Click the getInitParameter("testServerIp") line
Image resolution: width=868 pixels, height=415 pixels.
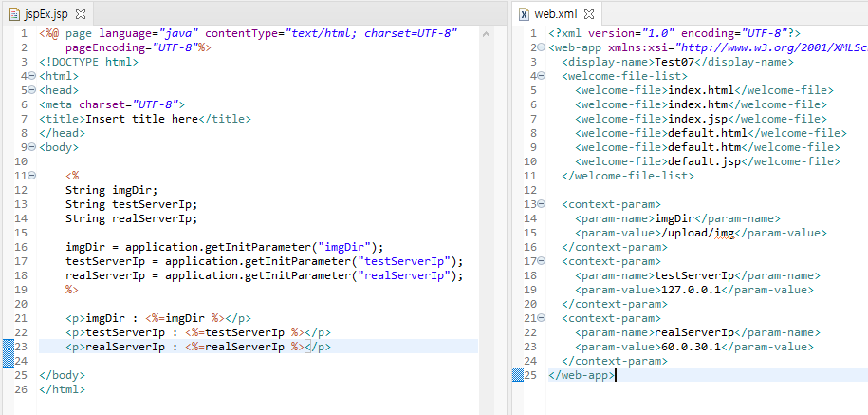[264, 261]
